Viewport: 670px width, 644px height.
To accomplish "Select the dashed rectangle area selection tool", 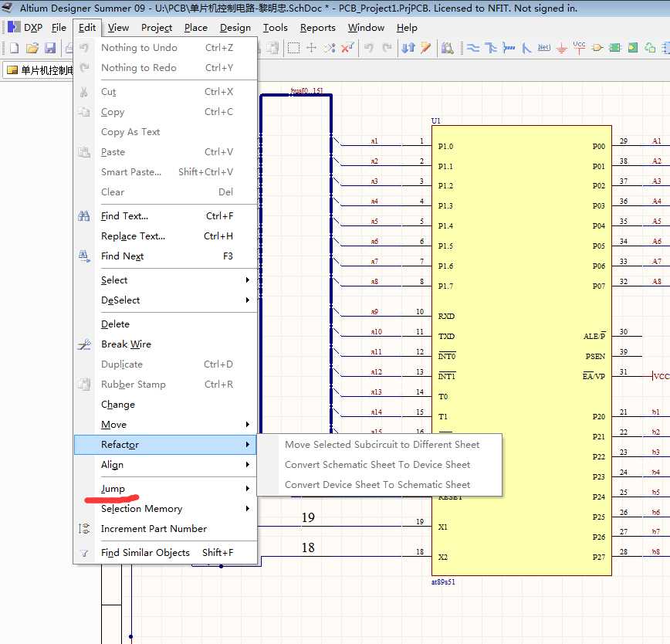I will coord(293,48).
